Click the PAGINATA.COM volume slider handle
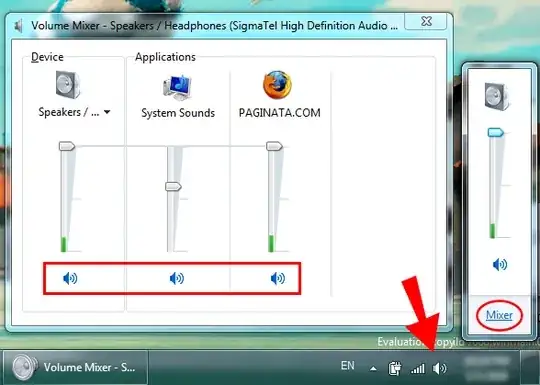Screen dimensions: 540x385 point(274,146)
